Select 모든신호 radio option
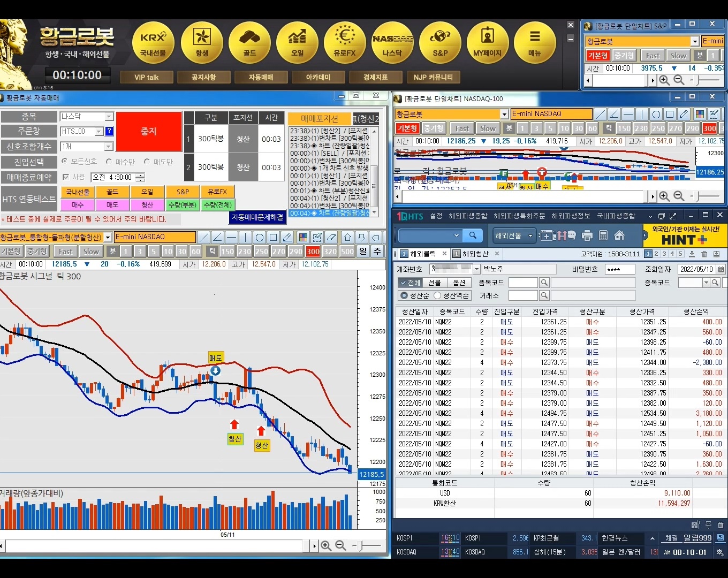Viewport: 728px width, 578px height. (x=64, y=161)
